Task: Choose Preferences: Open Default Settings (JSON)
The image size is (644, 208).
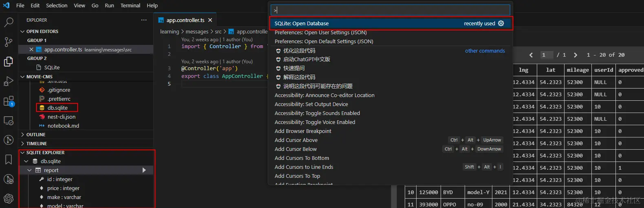Action: click(x=390, y=41)
